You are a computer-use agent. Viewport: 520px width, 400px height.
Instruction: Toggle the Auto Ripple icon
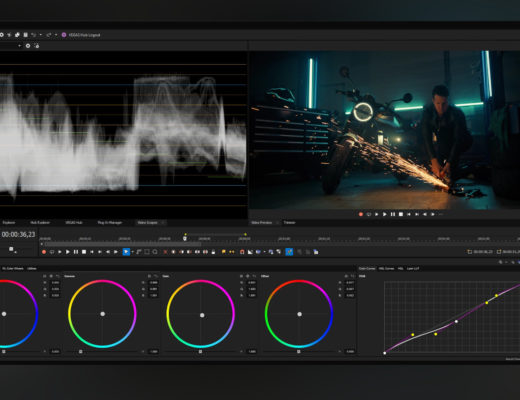click(x=258, y=252)
